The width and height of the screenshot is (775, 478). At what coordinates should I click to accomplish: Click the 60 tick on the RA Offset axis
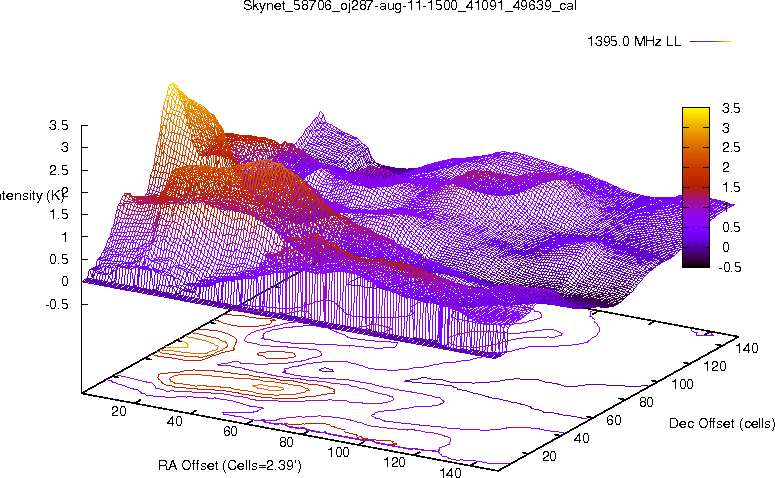[230, 432]
